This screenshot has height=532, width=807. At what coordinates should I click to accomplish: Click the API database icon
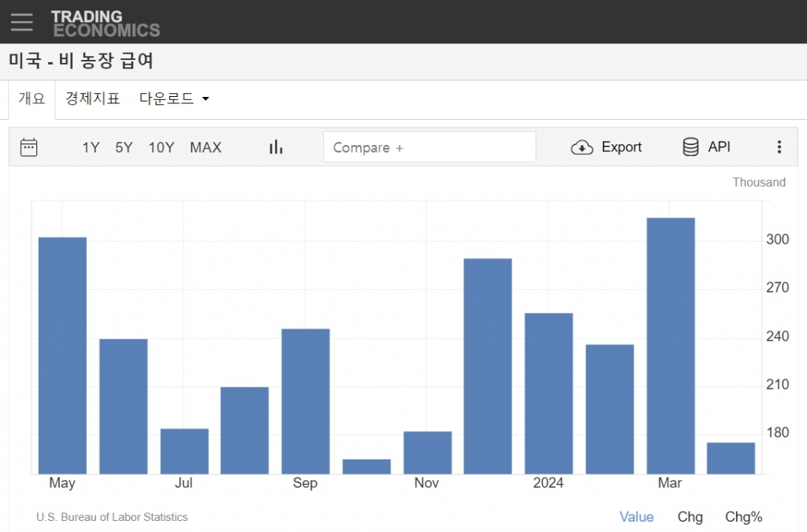click(690, 147)
